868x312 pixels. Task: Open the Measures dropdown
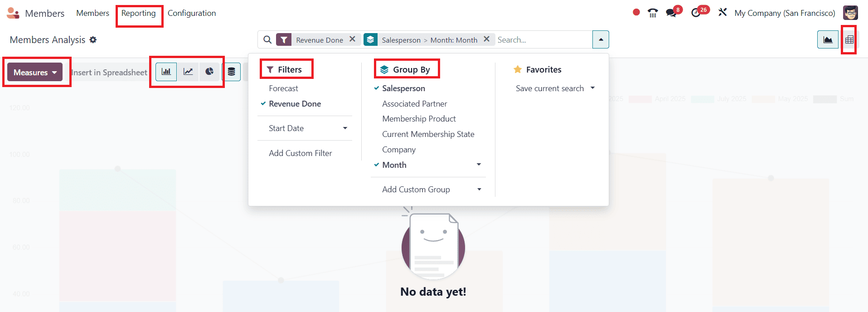[35, 72]
